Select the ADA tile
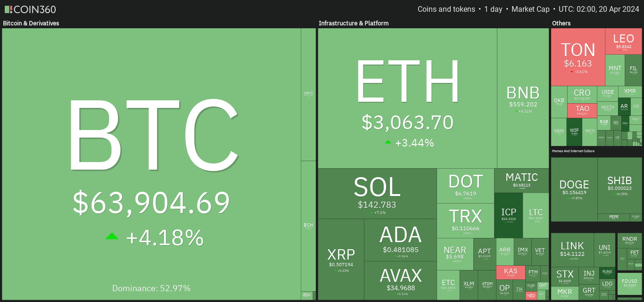 coord(400,240)
